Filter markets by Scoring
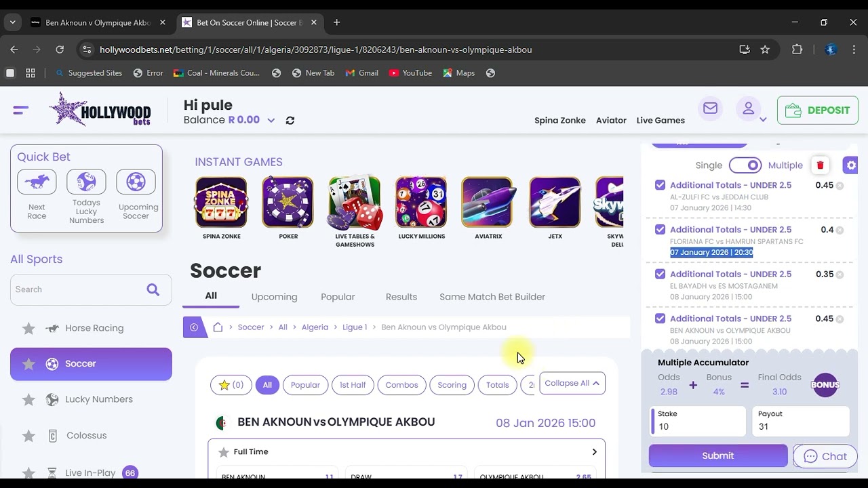 click(452, 385)
